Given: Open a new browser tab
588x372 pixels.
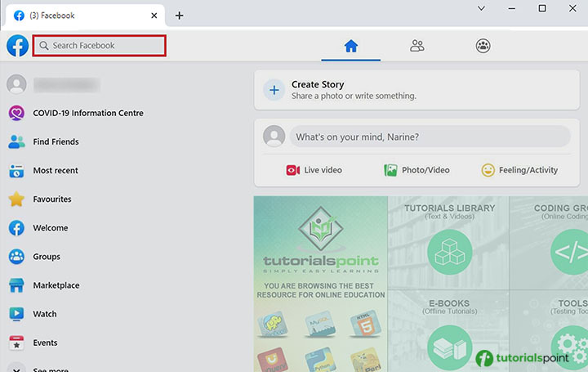Looking at the screenshot, I should pos(179,16).
